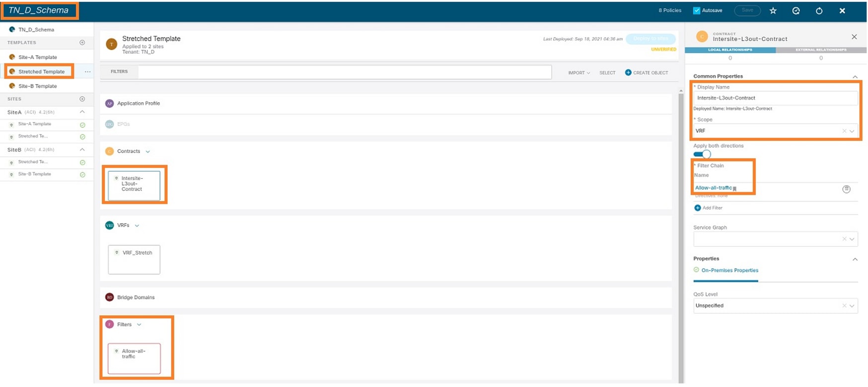Click the Display Name input field
868x387 pixels.
coord(776,98)
